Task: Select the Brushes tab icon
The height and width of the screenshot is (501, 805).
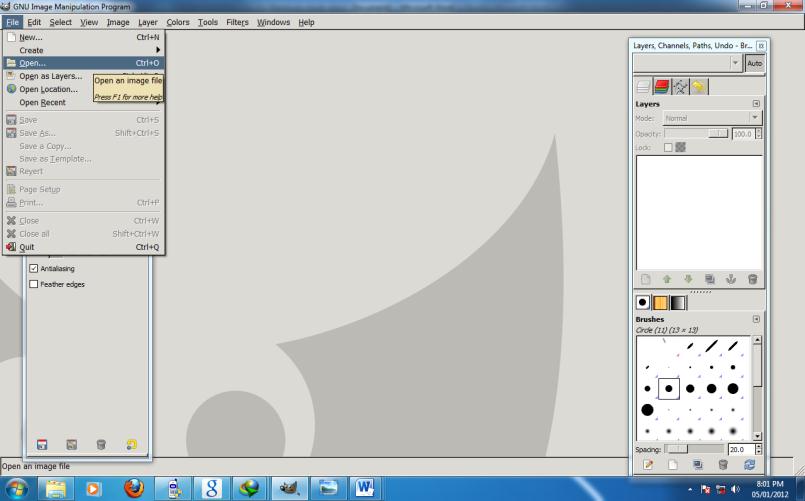Action: pos(643,302)
